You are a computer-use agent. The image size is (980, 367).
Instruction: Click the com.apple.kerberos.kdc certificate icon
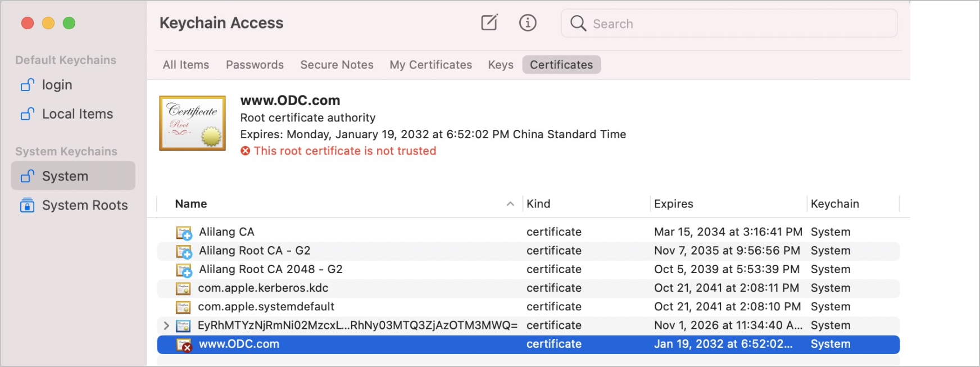183,288
